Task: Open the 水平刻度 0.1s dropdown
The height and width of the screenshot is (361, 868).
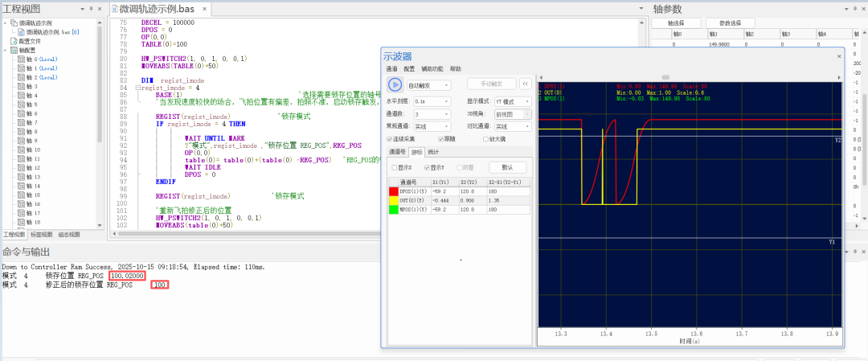Action: [432, 101]
